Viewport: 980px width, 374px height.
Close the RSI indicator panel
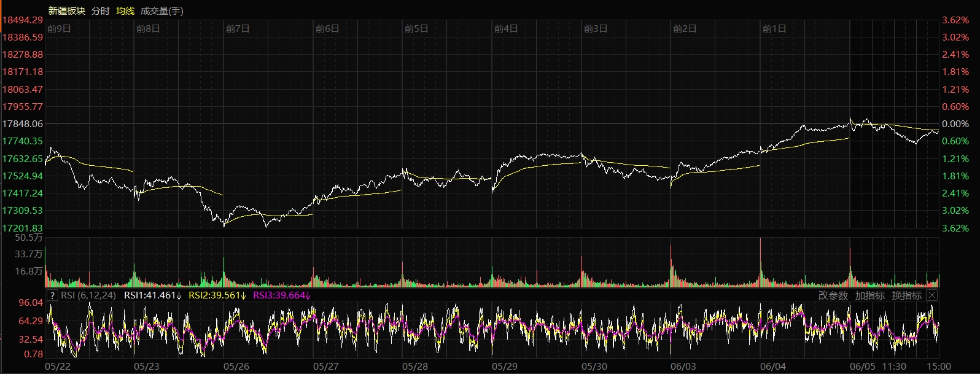pyautogui.click(x=931, y=295)
